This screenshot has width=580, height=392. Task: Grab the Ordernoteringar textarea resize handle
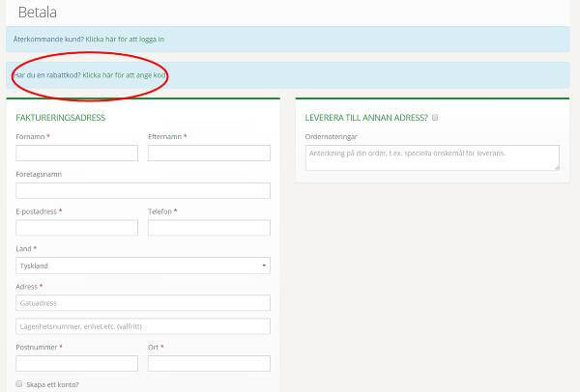pos(556,167)
